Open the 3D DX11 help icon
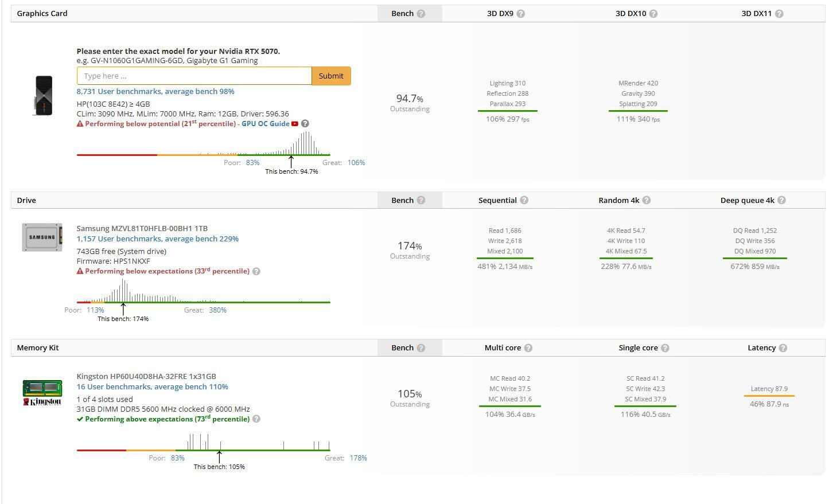Viewport: 829px width, 504px height. [779, 14]
